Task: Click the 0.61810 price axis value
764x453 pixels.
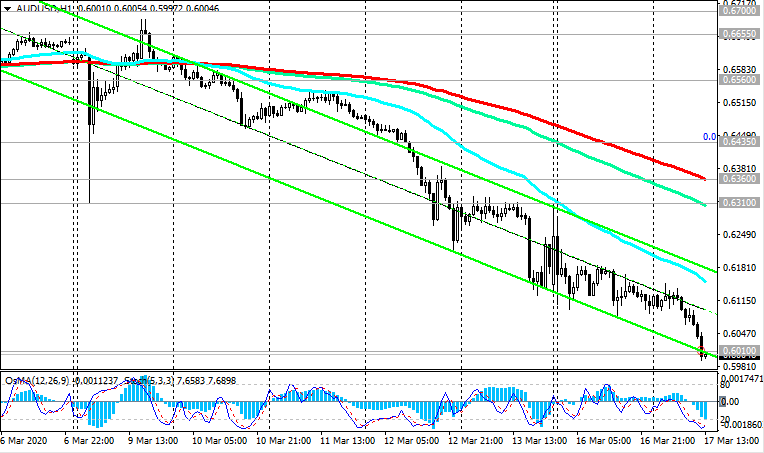Action: click(x=740, y=267)
